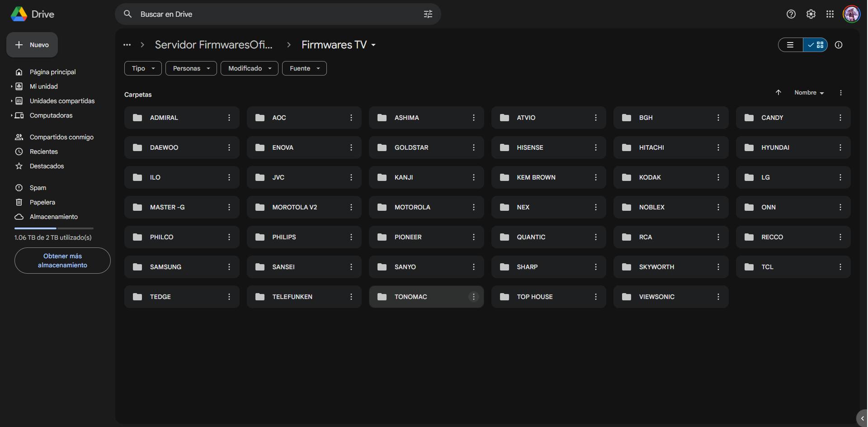The height and width of the screenshot is (427, 868).
Task: Expand the Mi unidad tree
Action: [x=12, y=86]
